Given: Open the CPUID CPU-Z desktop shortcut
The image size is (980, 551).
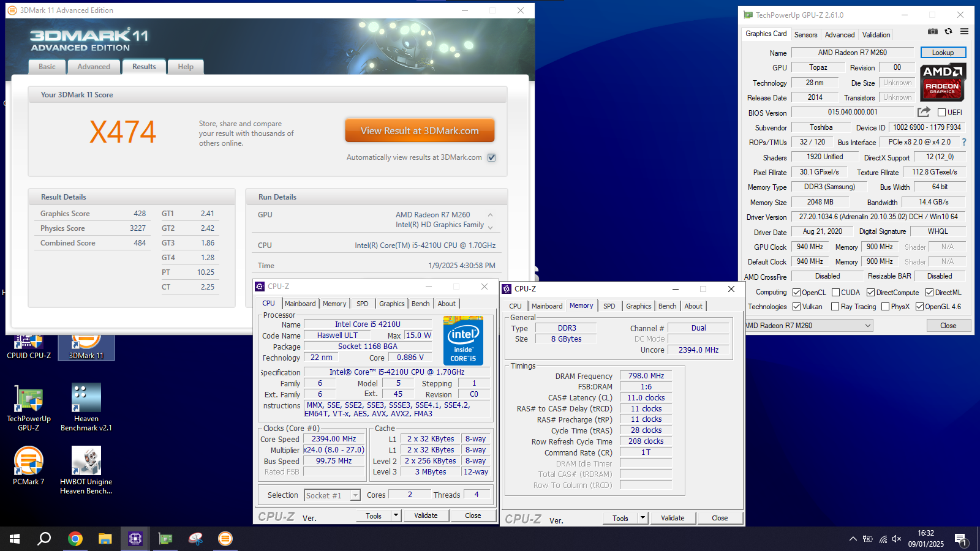Looking at the screenshot, I should tap(29, 347).
